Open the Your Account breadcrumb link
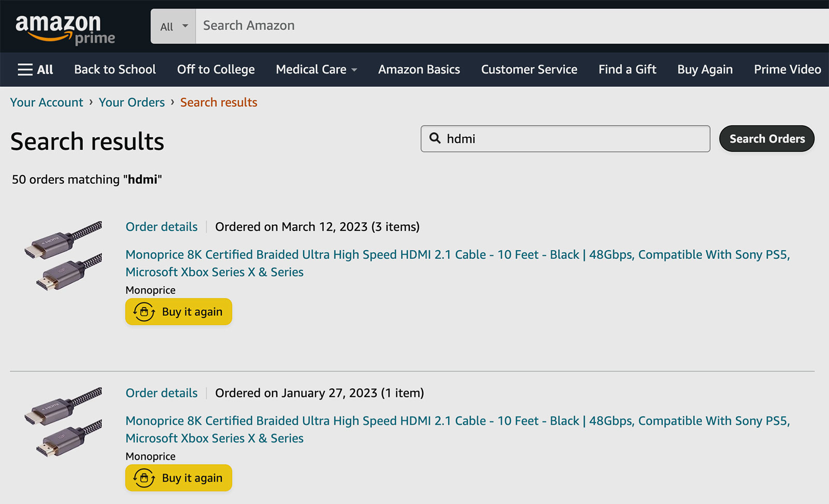Image resolution: width=829 pixels, height=504 pixels. click(x=47, y=103)
